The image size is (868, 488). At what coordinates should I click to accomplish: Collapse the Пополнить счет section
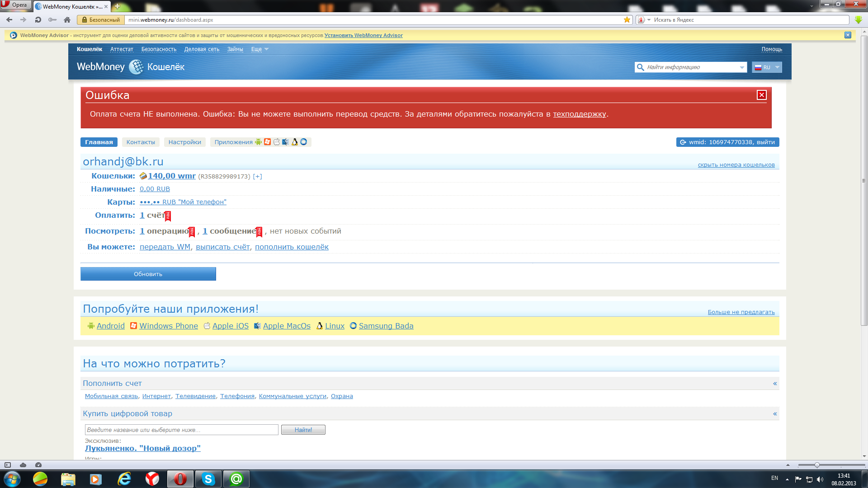(774, 384)
